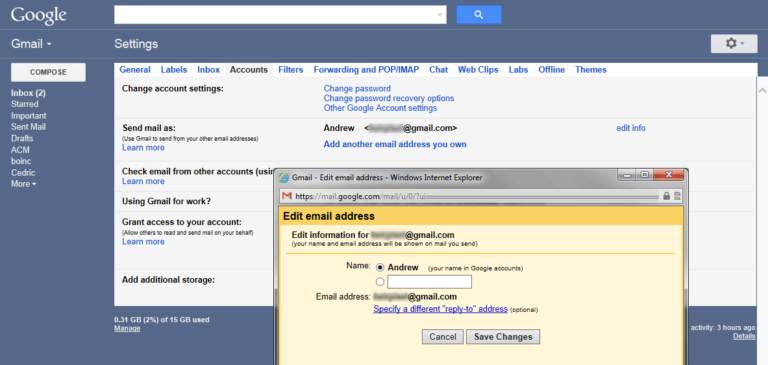768x365 pixels.
Task: Click Add another email address you own
Action: tap(395, 144)
